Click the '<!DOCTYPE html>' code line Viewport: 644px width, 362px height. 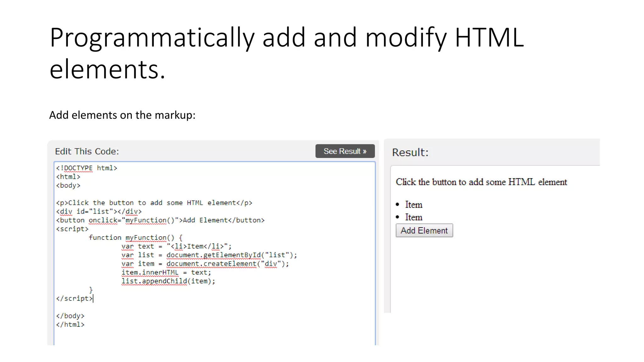point(86,168)
